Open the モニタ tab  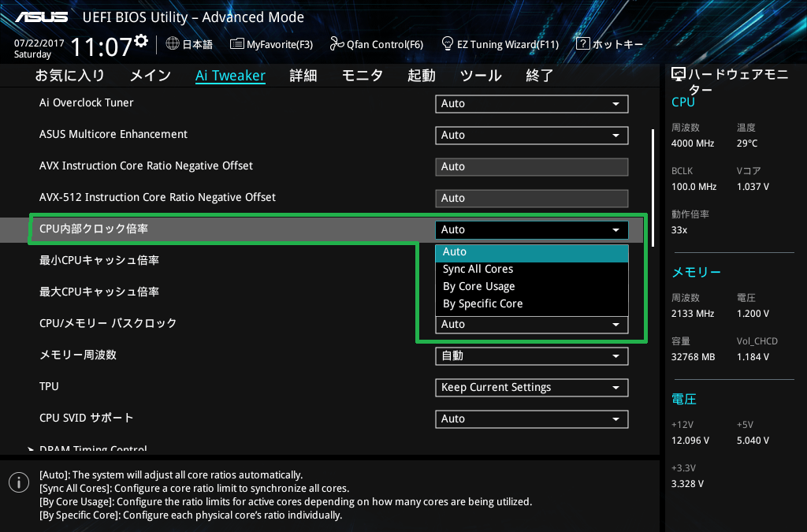tap(363, 76)
